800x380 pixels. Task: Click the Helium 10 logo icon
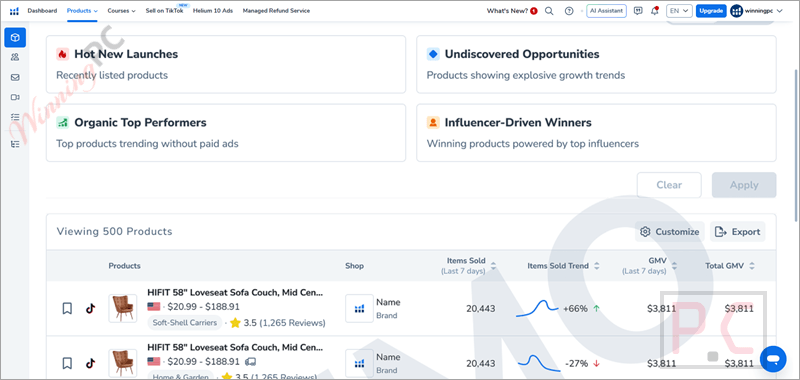[14, 11]
